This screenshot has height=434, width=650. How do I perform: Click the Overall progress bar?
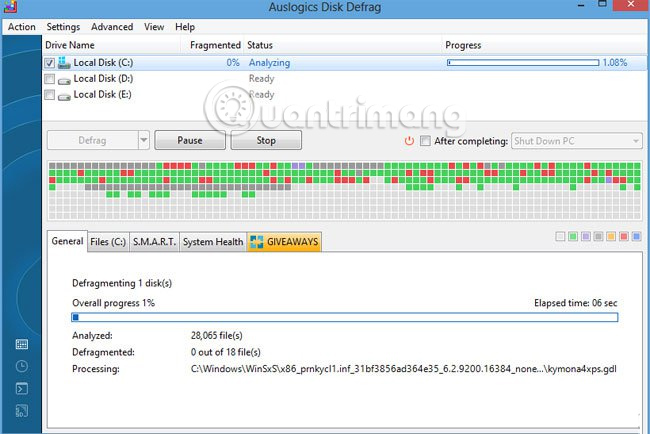(345, 318)
